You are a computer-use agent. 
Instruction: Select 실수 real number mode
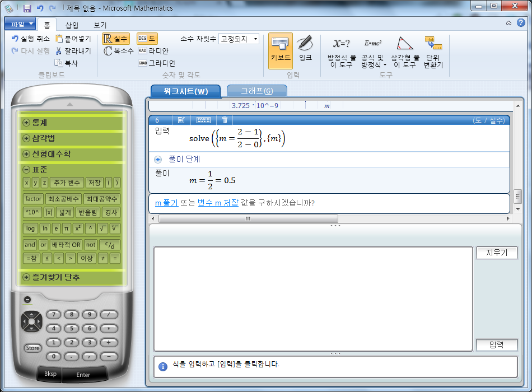[x=116, y=39]
